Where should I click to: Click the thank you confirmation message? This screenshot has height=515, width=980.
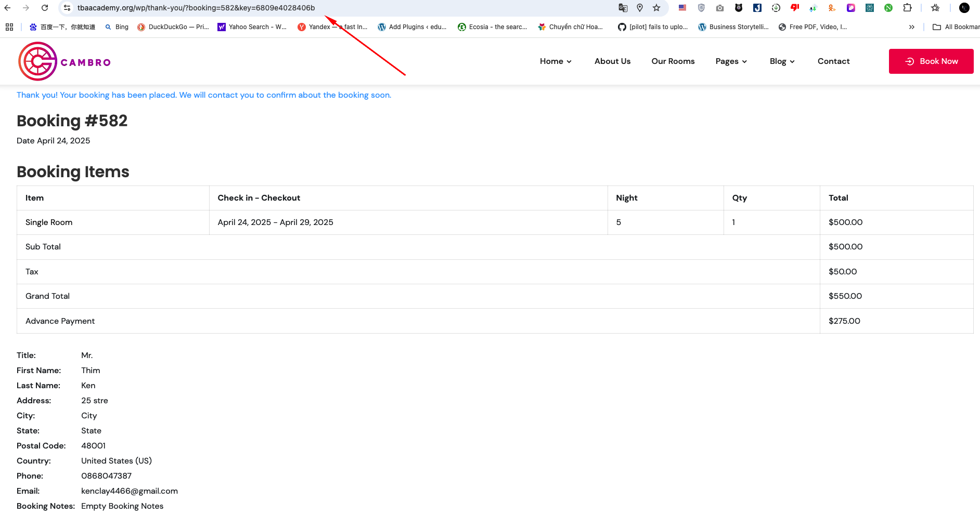pos(204,95)
